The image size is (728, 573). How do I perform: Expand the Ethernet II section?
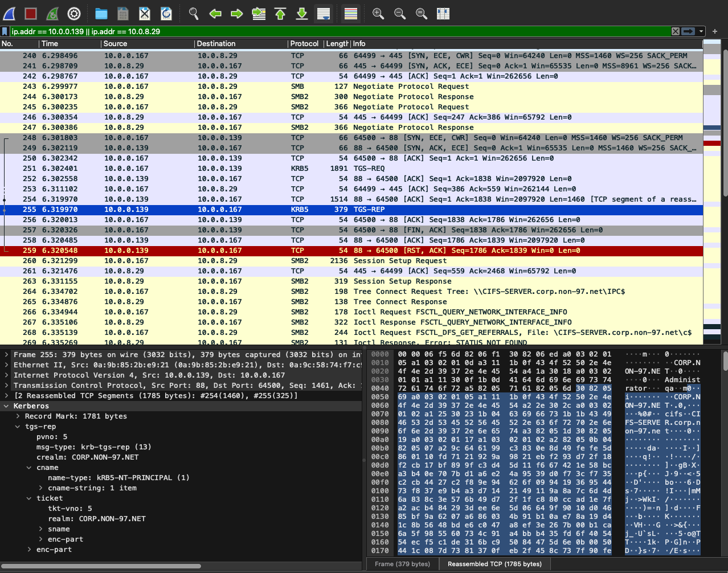pos(6,365)
